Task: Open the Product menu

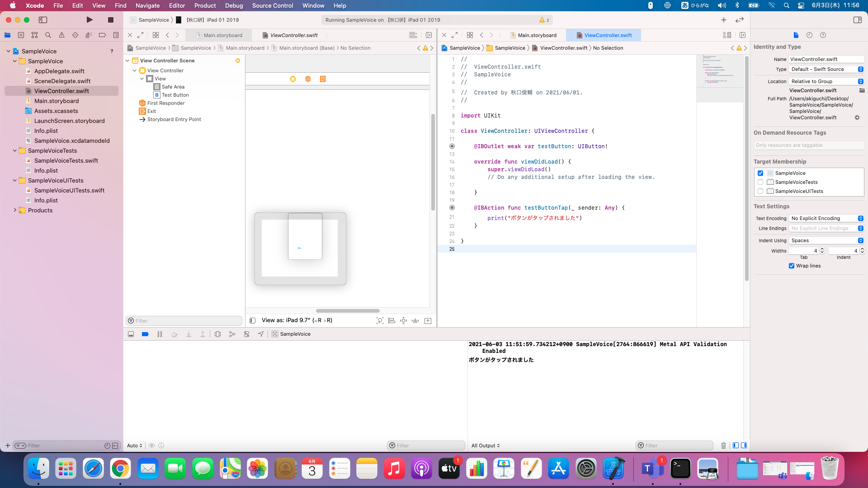Action: click(x=205, y=5)
